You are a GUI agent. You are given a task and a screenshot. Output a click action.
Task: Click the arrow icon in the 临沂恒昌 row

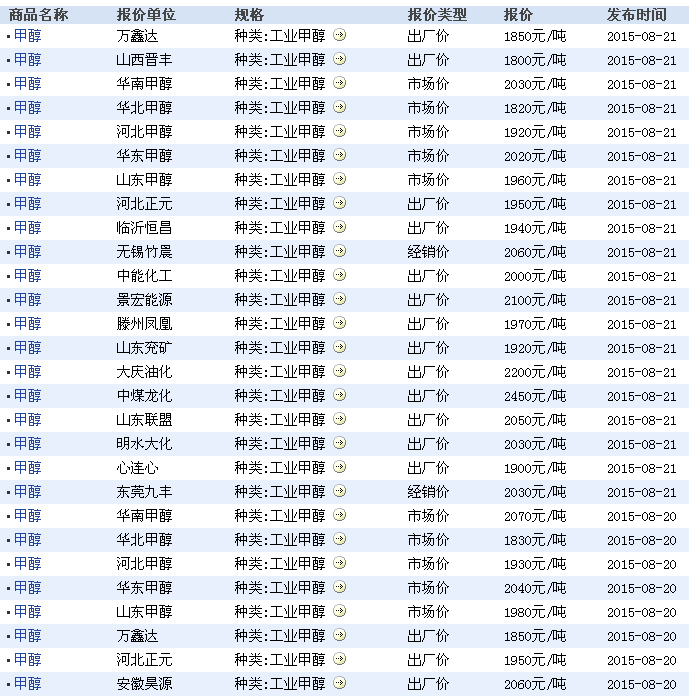[339, 227]
